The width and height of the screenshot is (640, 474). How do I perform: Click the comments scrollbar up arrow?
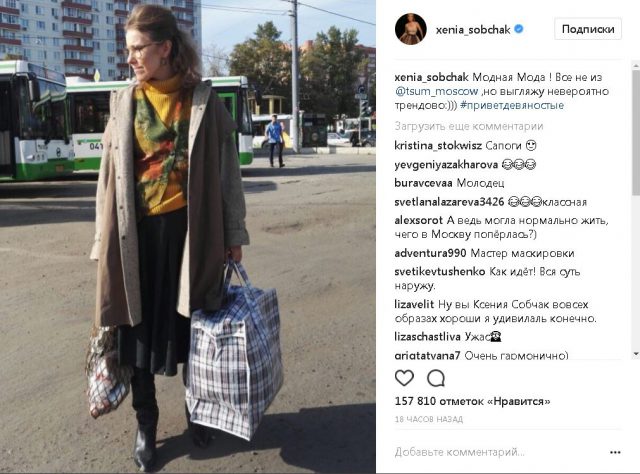click(636, 65)
